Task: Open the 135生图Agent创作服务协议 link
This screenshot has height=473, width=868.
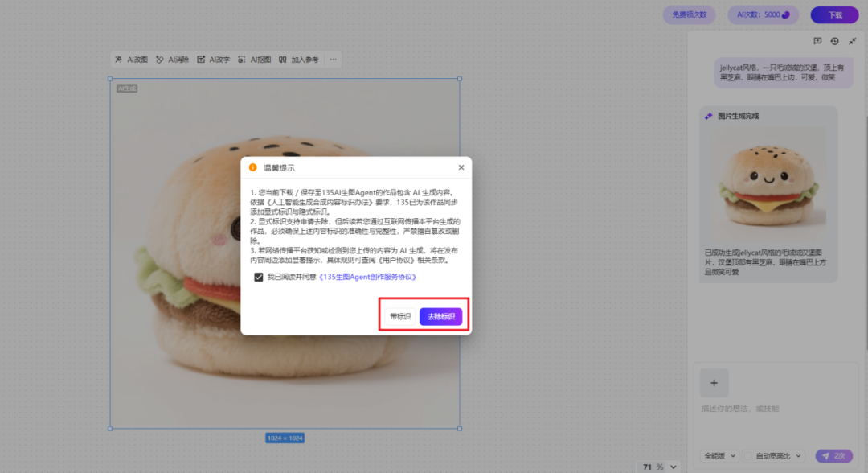Action: pyautogui.click(x=367, y=277)
